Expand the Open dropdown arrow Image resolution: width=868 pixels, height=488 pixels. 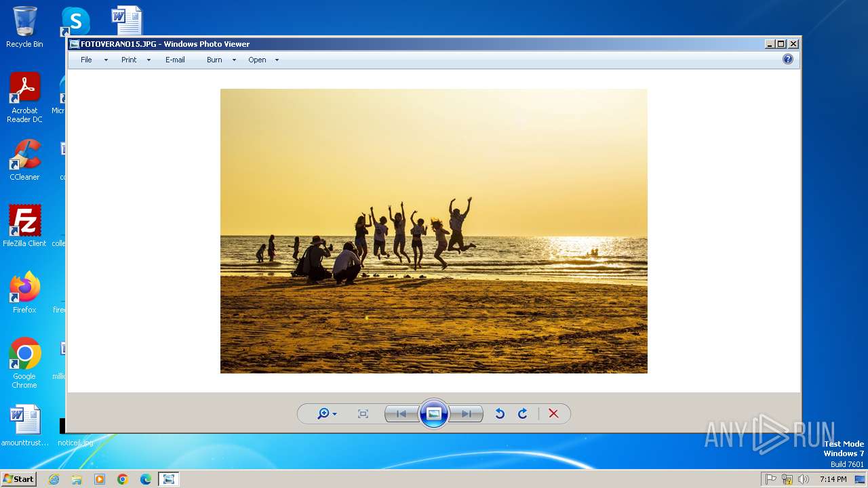click(x=277, y=60)
